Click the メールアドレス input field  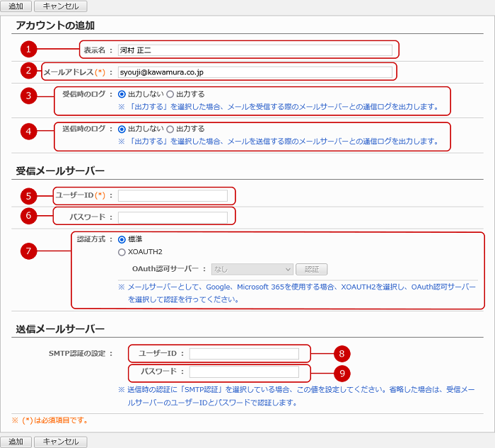(x=255, y=72)
